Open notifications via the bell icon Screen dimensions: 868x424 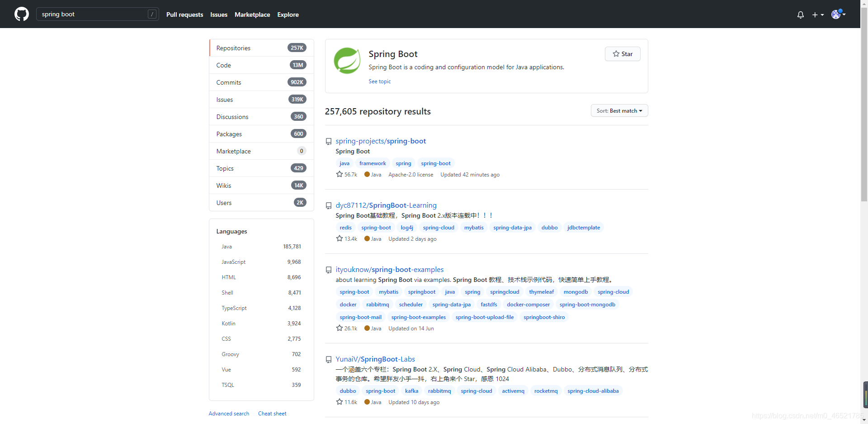coord(800,14)
